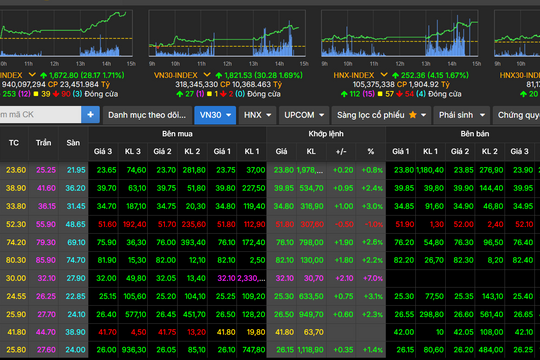The height and width of the screenshot is (360, 540).
Task: Expand the VN30-INDEX chevron selector
Action: [207, 75]
